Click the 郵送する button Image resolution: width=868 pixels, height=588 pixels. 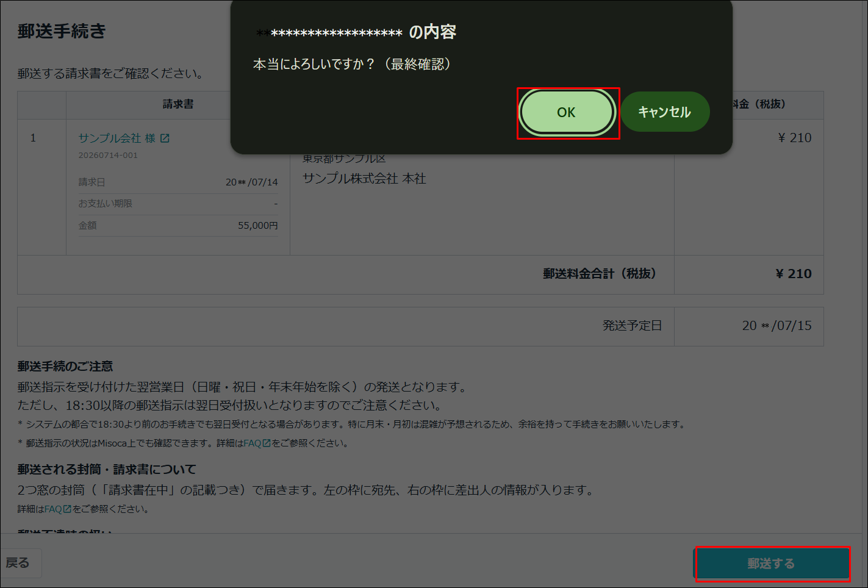pyautogui.click(x=772, y=564)
